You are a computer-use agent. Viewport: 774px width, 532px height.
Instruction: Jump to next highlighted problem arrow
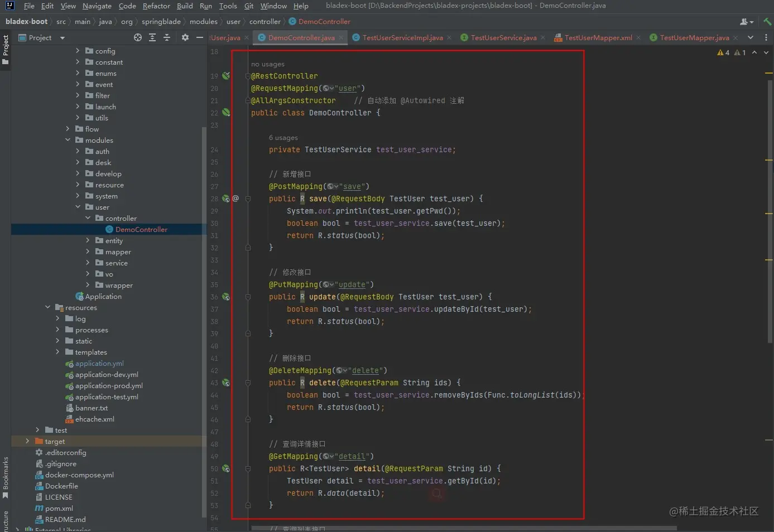pyautogui.click(x=766, y=52)
